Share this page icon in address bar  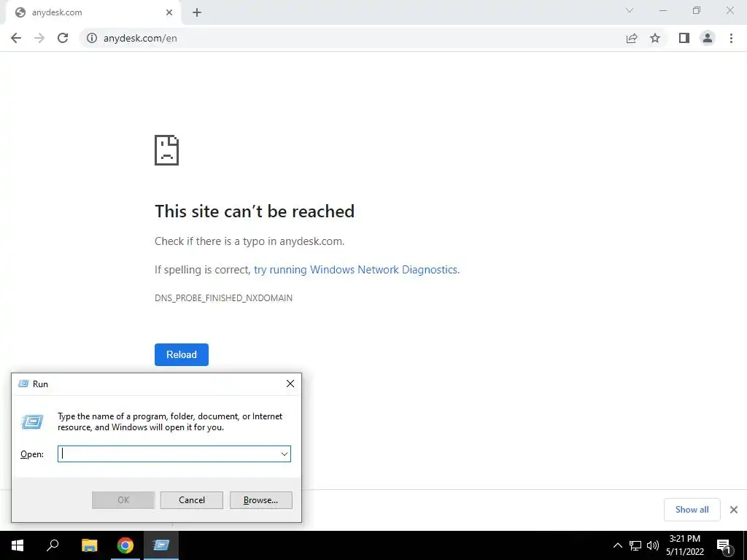[x=632, y=38]
